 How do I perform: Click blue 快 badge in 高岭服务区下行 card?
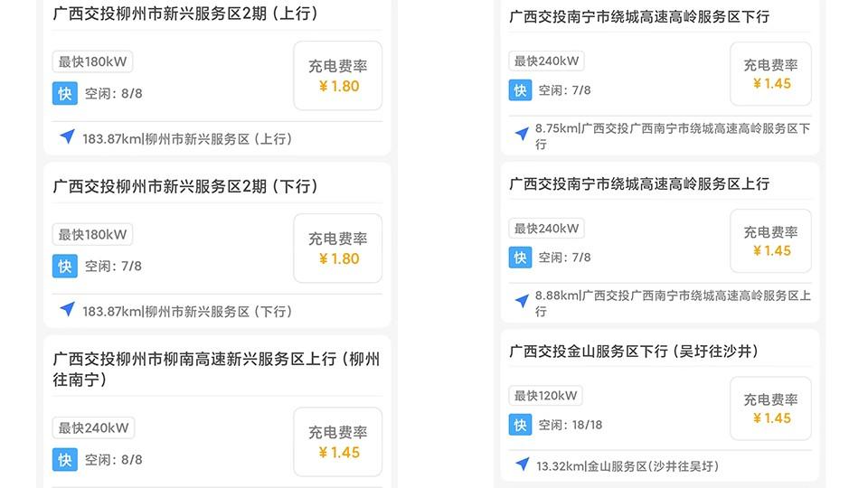coord(520,90)
